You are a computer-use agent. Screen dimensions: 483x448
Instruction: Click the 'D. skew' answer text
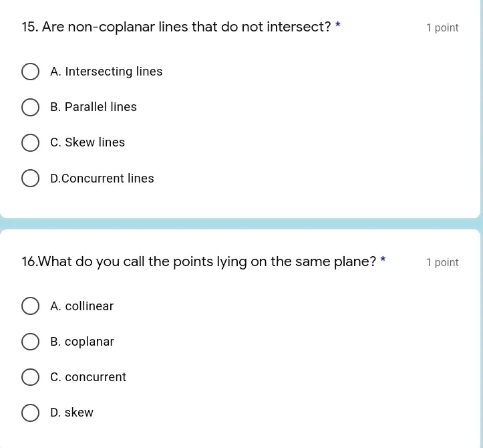point(71,413)
